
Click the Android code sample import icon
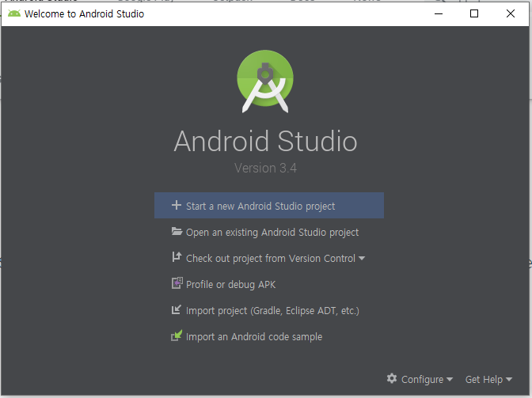pos(177,335)
